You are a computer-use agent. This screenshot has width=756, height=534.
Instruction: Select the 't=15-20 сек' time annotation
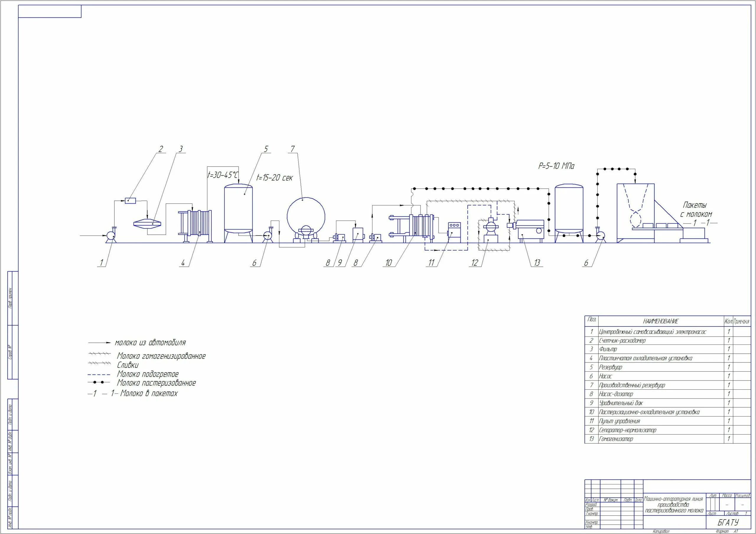[274, 178]
